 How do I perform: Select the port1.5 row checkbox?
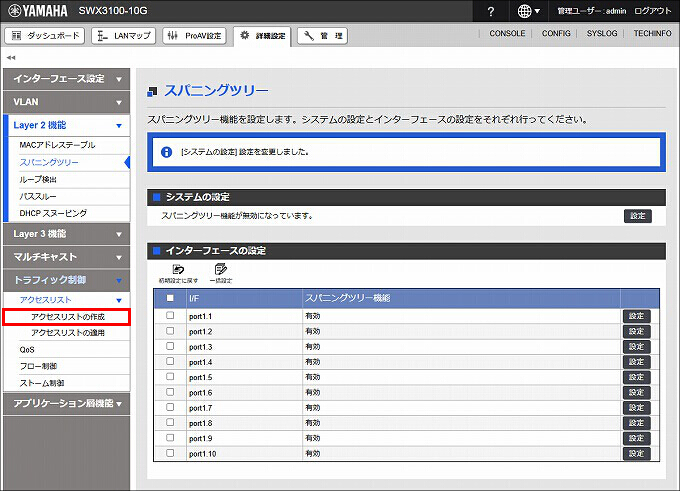170,377
